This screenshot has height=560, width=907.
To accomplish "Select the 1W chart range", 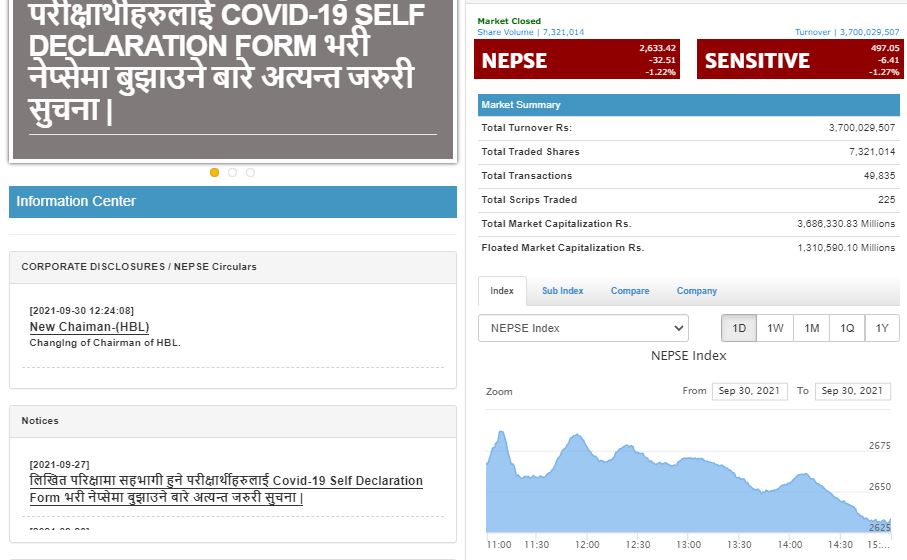I will point(775,328).
